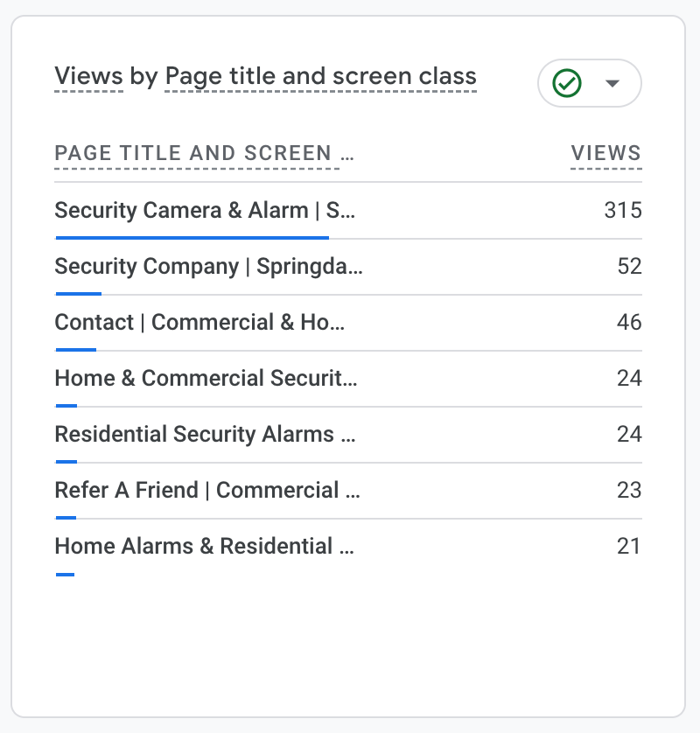Viewport: 700px width, 733px height.
Task: Open the "Home & Commercial Securit…" row title
Action: [206, 378]
